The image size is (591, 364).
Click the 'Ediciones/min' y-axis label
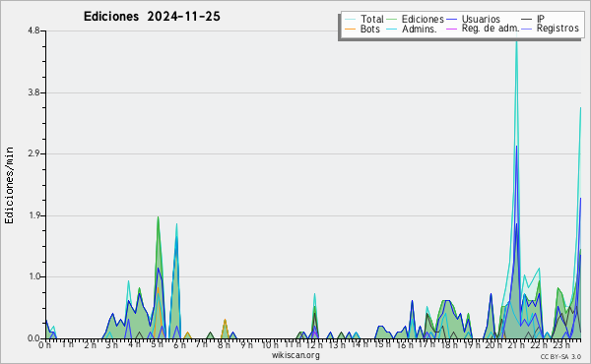9,185
